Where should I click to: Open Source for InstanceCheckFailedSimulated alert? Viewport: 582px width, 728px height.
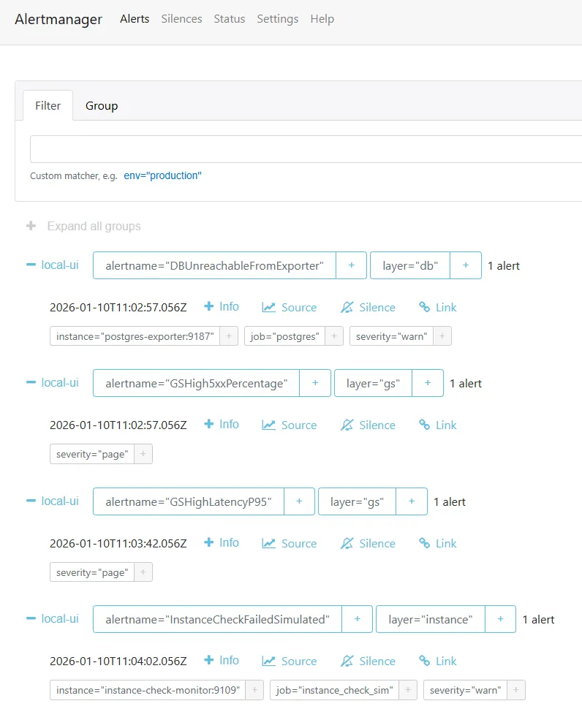coord(289,661)
